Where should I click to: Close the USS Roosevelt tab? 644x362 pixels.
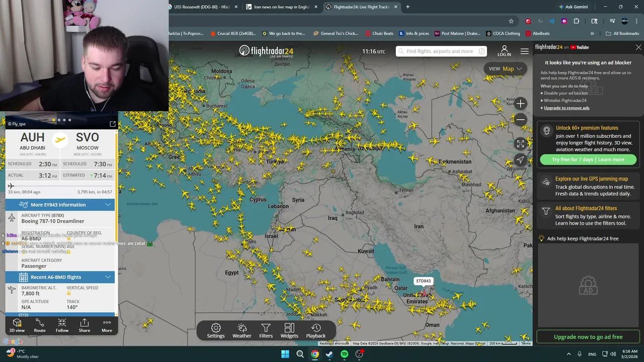[x=236, y=7]
